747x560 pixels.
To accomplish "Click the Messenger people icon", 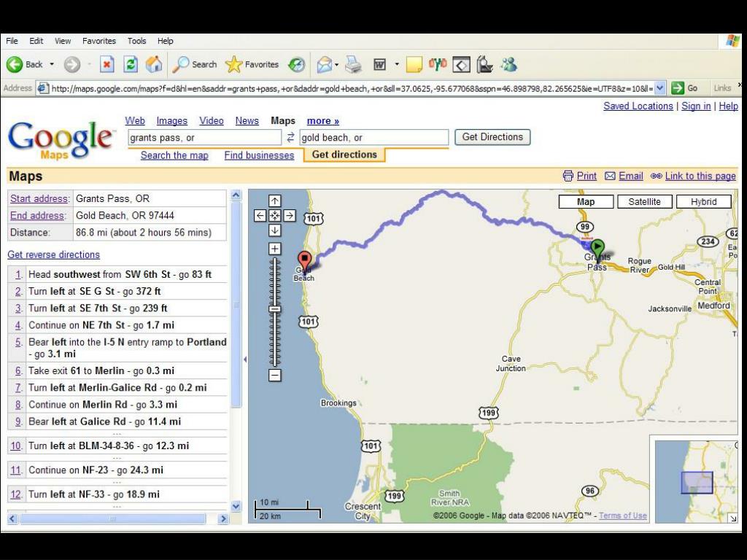I will pos(508,64).
